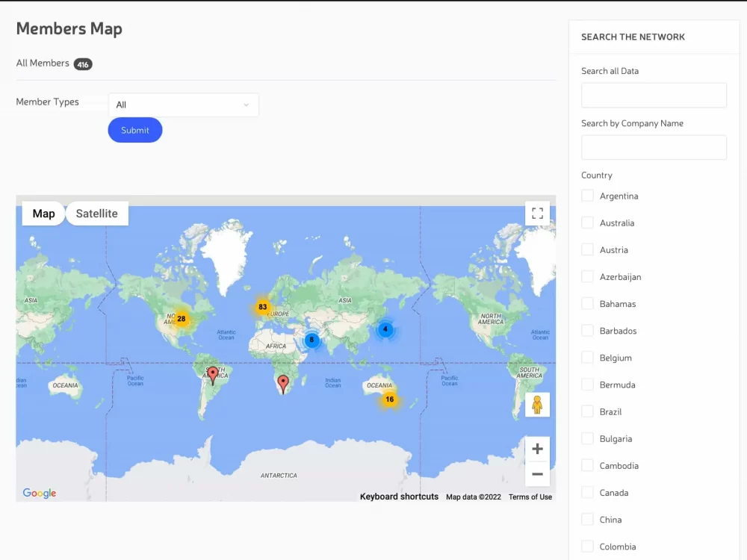Switch to the Satellite map view
The image size is (747, 560).
click(96, 213)
